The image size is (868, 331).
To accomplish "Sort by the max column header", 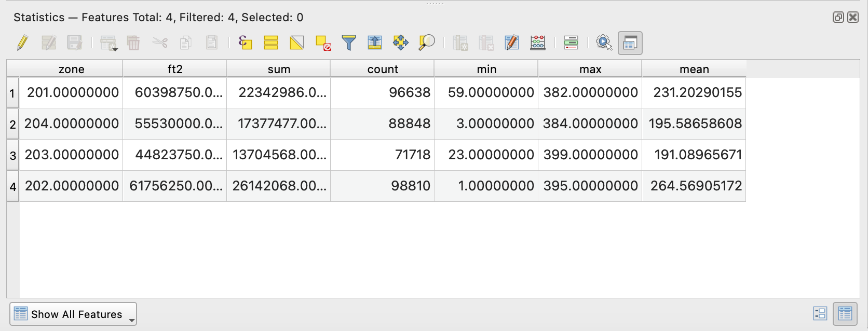I will (590, 69).
